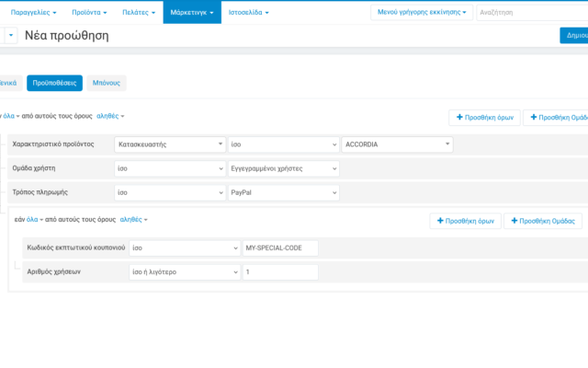Screen dimensions: 588x368
Task: Click nested Προσθήκη Ομάδας button
Action: [542, 221]
